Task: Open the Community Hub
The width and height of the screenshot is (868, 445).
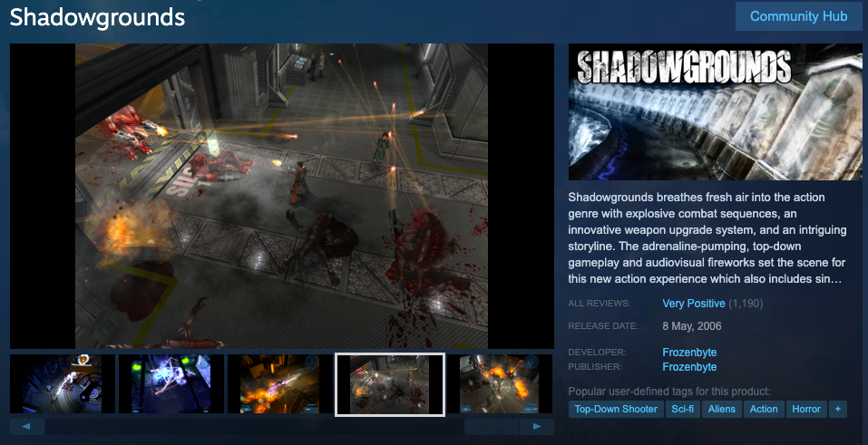Action: pos(798,16)
